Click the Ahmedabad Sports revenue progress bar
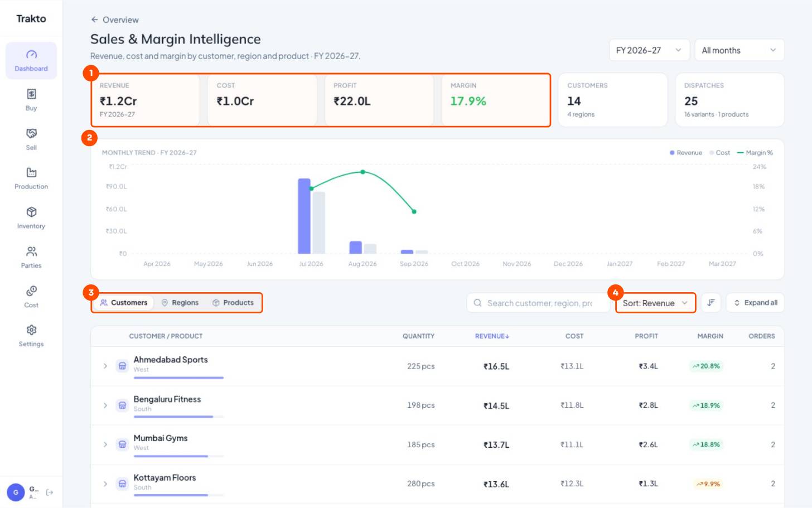 click(x=178, y=378)
